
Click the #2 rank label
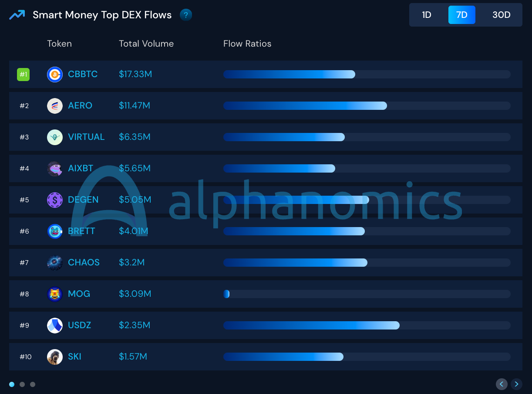click(24, 106)
